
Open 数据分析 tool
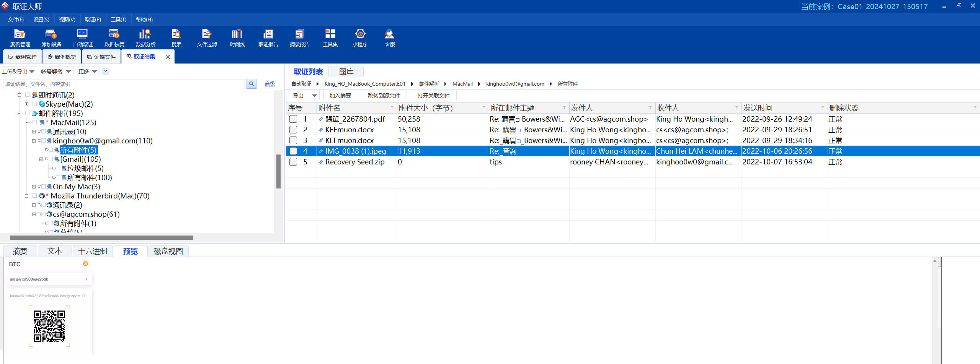pos(145,37)
